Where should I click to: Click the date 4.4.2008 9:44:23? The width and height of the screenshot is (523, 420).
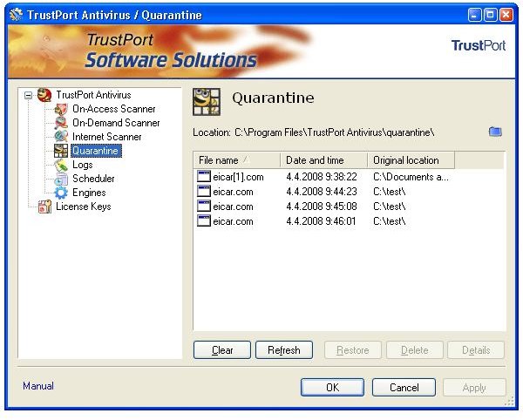click(322, 192)
